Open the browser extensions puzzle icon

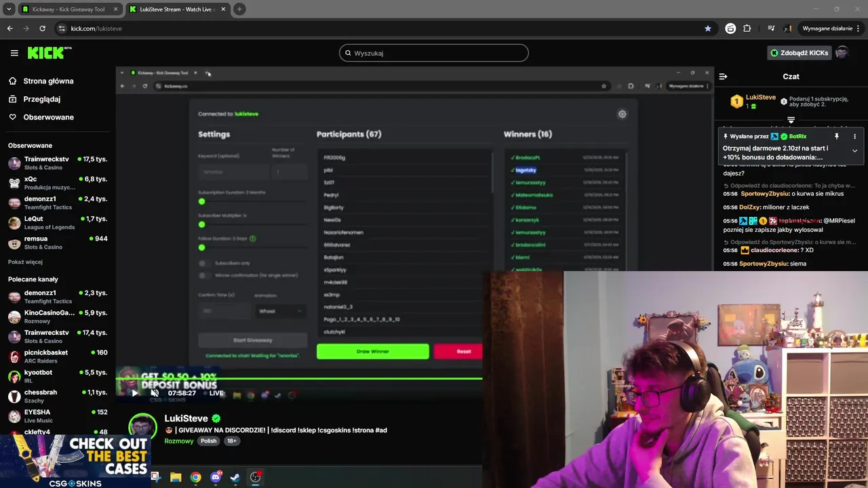747,28
